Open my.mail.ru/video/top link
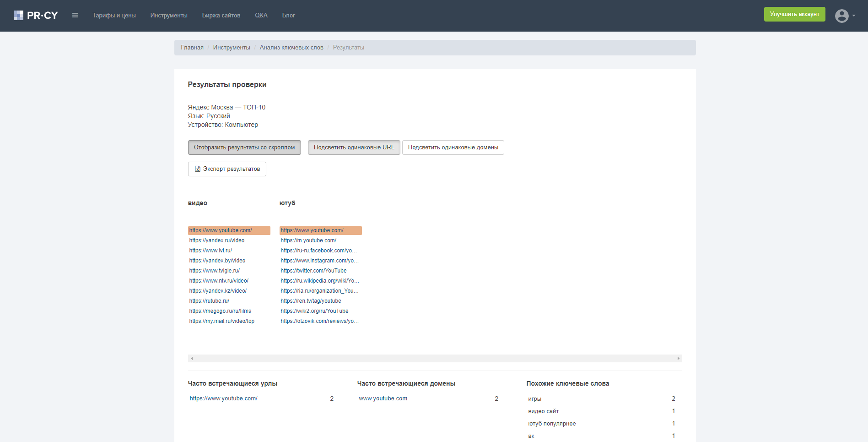The height and width of the screenshot is (442, 868). [222, 321]
